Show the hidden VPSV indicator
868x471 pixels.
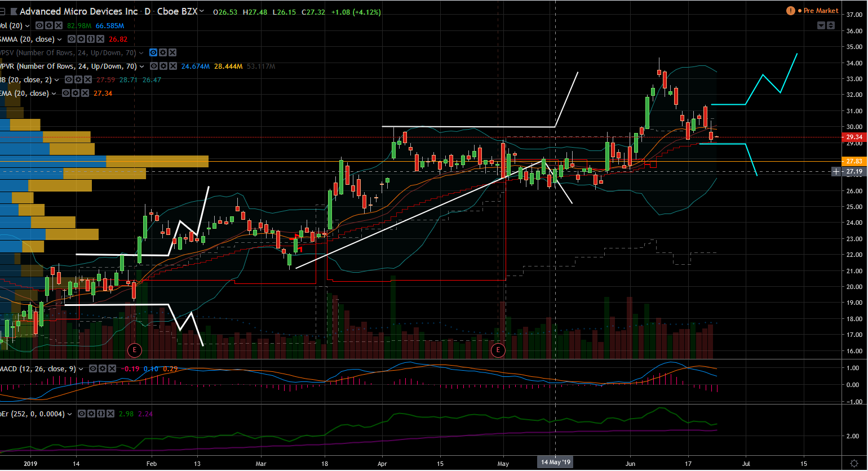click(x=153, y=52)
